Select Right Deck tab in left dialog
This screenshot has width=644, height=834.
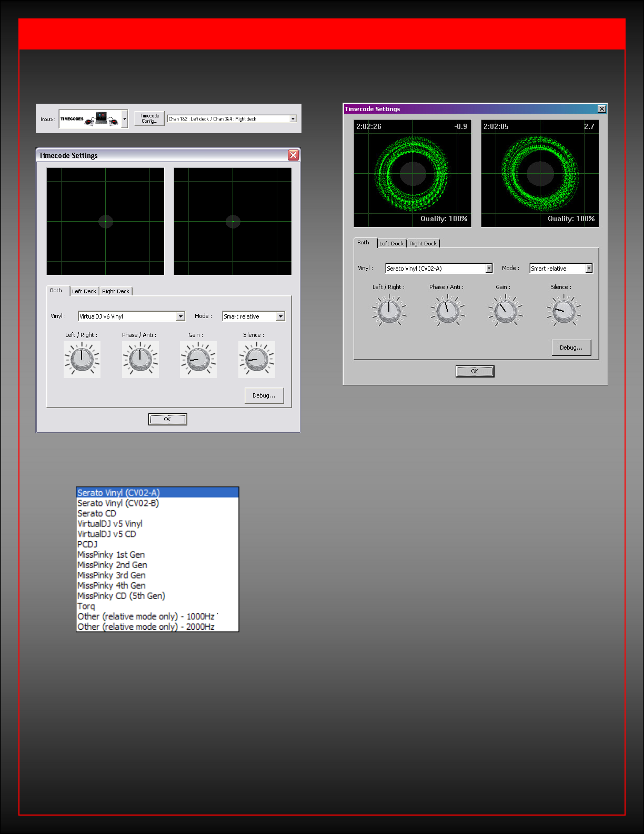click(x=116, y=291)
